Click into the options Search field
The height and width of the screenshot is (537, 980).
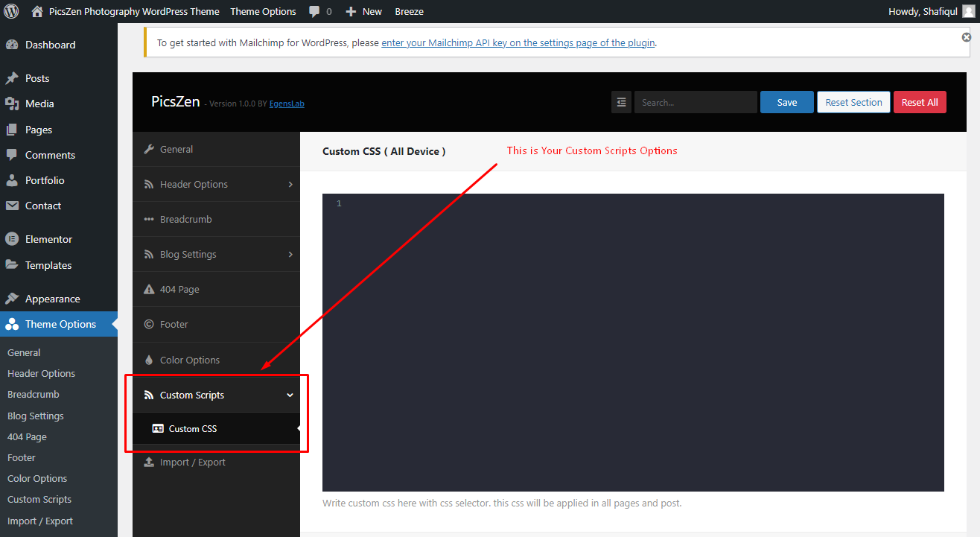coord(696,102)
